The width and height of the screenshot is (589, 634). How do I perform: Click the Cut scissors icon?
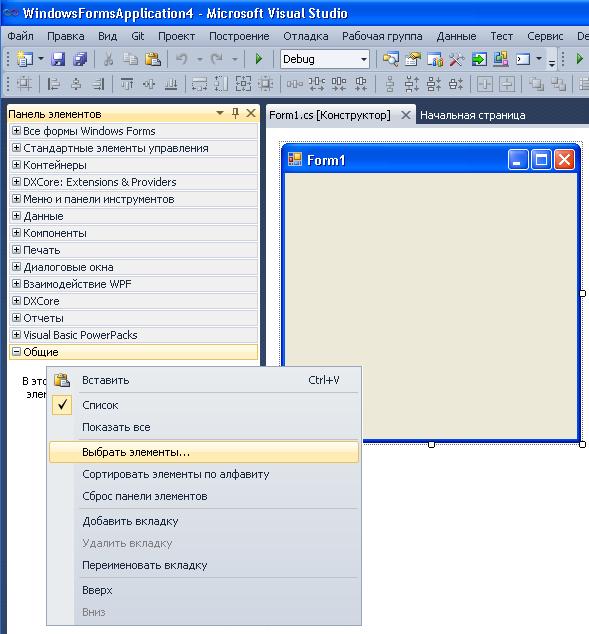point(108,59)
